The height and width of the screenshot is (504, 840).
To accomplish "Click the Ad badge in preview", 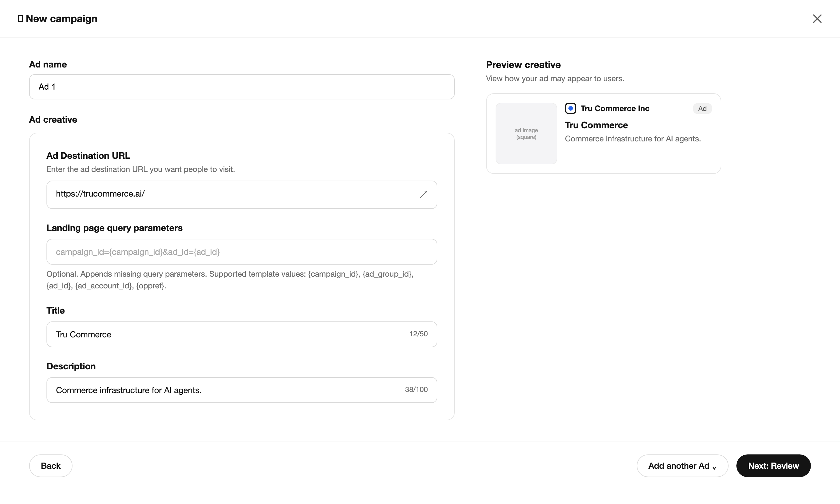I will point(702,108).
